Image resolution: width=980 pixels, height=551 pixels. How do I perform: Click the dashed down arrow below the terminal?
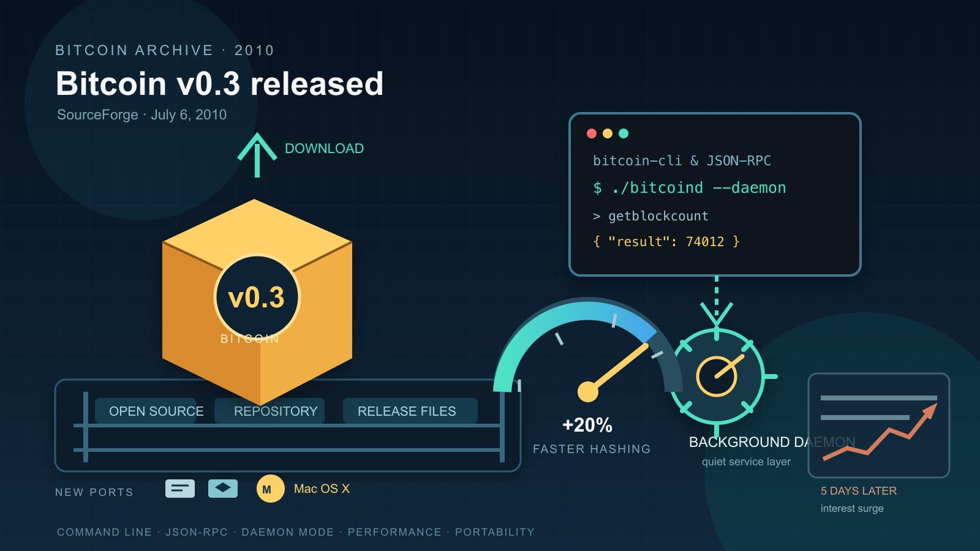tap(717, 301)
